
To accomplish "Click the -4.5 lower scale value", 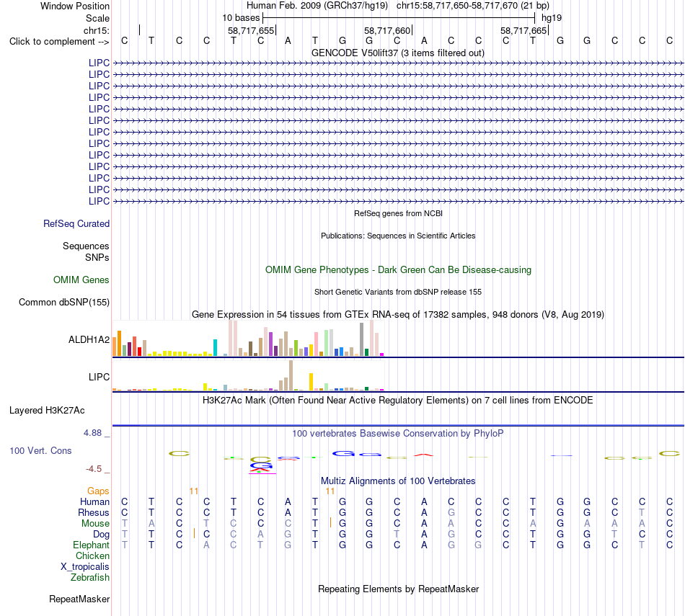I will pyautogui.click(x=94, y=469).
